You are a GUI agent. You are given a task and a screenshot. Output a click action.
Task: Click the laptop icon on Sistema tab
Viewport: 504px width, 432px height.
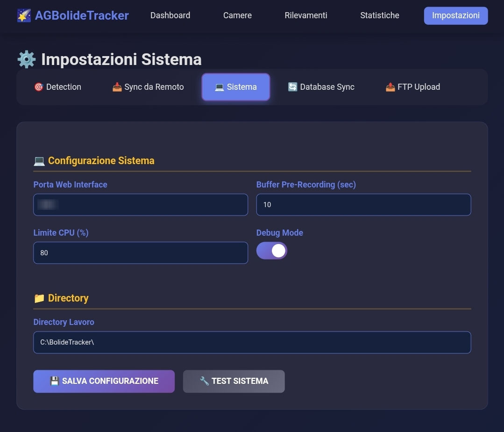tap(219, 87)
